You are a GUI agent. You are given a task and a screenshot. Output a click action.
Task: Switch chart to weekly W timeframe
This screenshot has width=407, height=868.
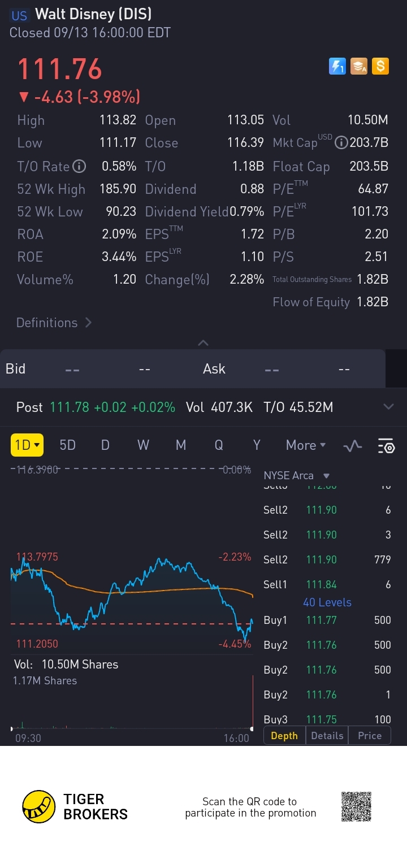(x=143, y=445)
